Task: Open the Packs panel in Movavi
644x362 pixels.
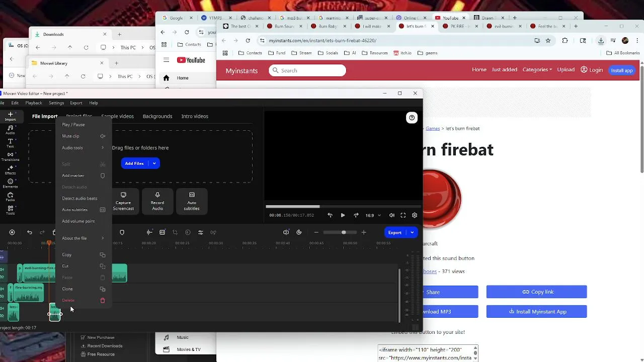Action: [10, 197]
